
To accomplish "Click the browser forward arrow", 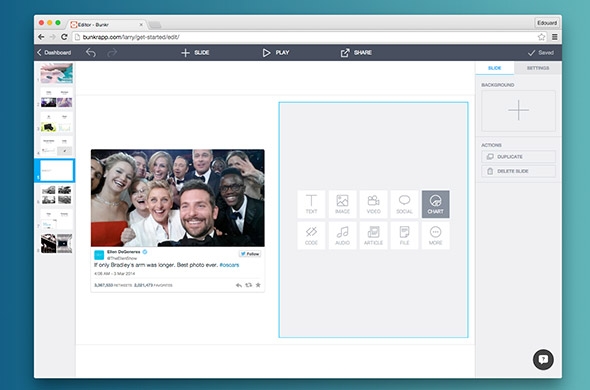I will pos(53,37).
